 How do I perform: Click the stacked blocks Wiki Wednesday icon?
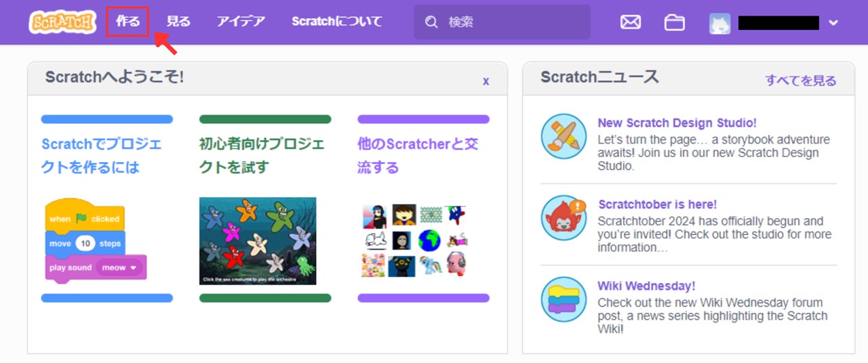(x=564, y=299)
